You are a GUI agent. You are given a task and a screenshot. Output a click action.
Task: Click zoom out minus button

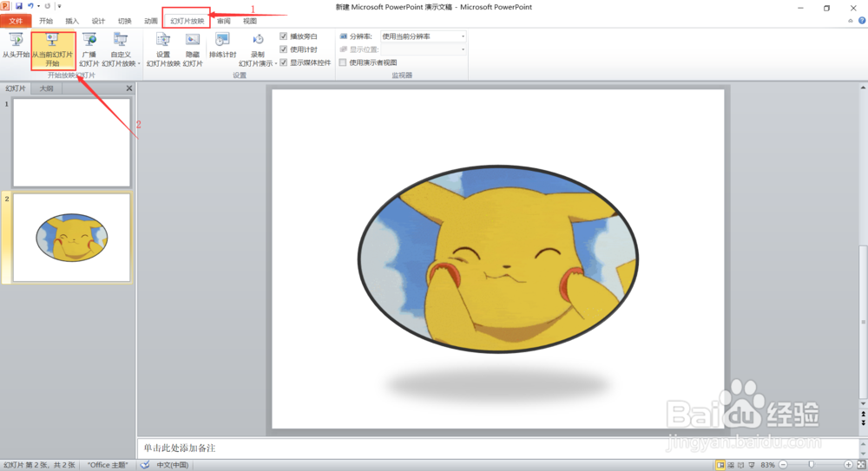783,465
